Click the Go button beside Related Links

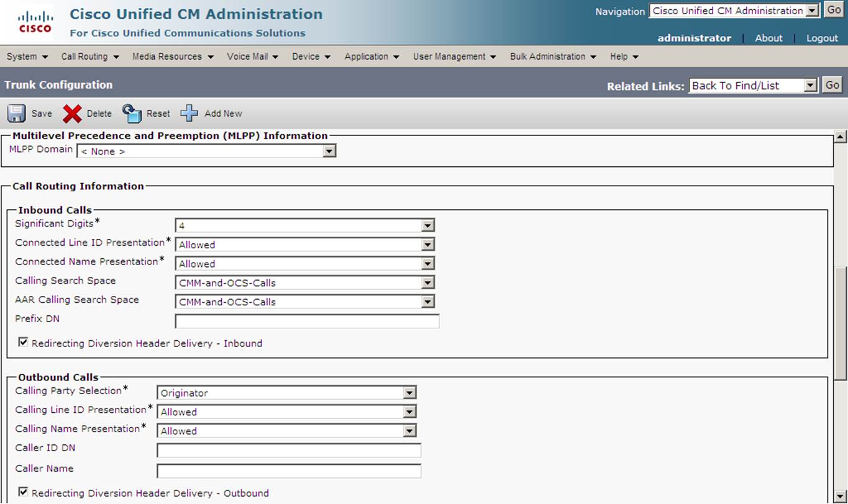coord(832,86)
